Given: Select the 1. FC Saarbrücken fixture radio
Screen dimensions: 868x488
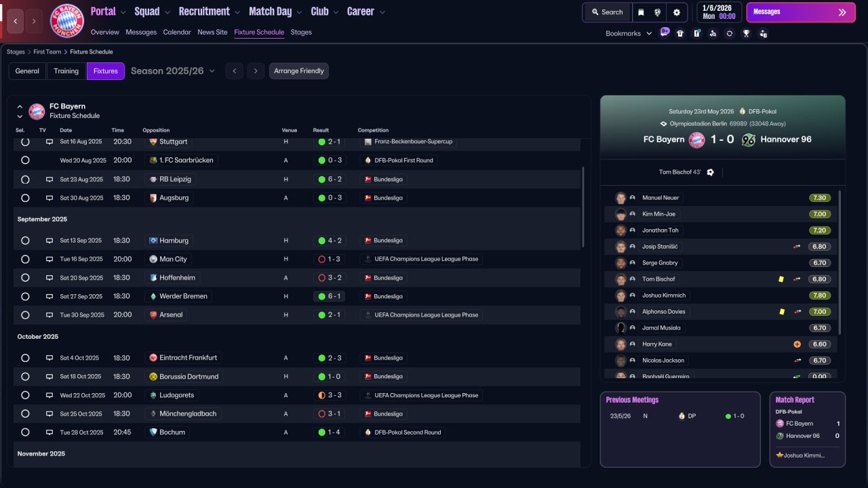Looking at the screenshot, I should (25, 160).
